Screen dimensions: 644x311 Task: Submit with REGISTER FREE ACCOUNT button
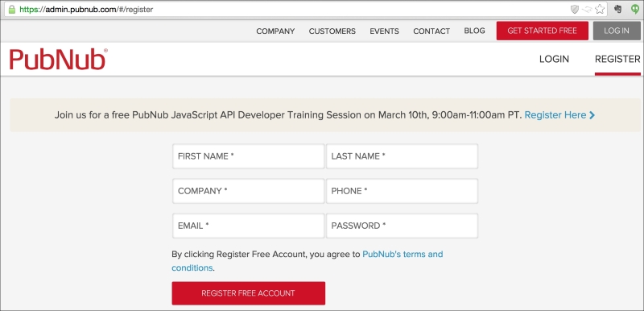pyautogui.click(x=249, y=293)
